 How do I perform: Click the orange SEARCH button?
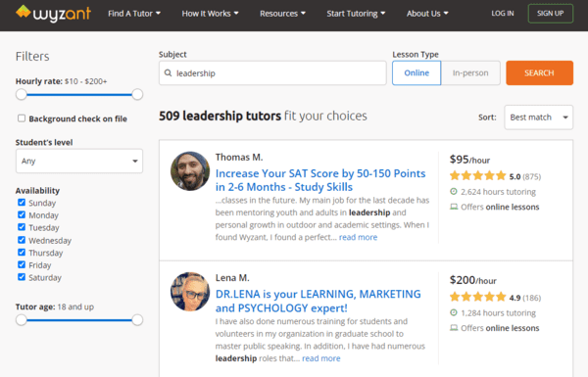(539, 72)
